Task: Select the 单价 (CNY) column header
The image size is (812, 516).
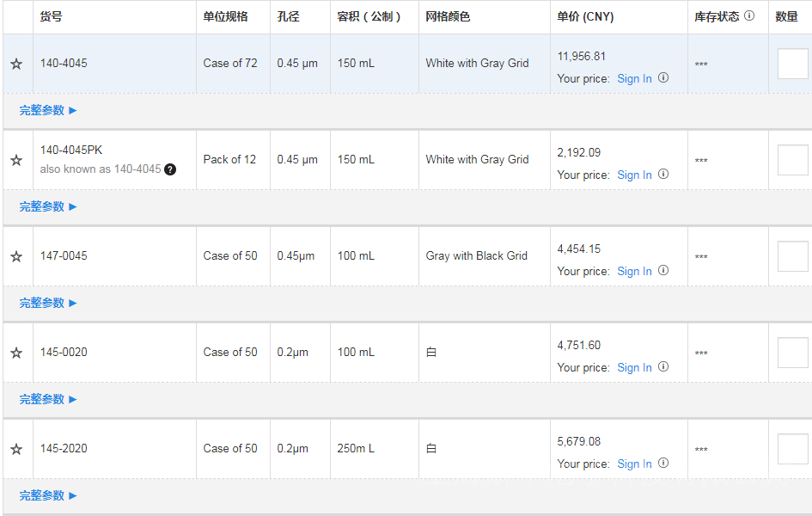Action: point(585,16)
